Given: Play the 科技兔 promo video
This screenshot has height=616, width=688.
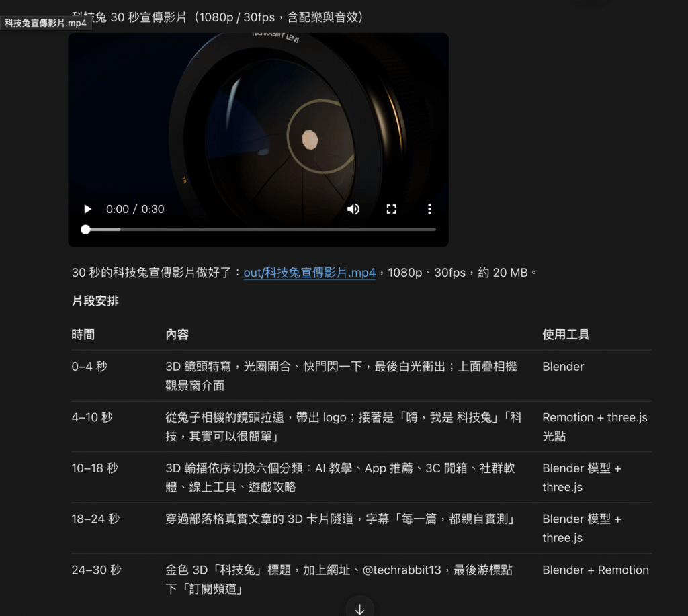Looking at the screenshot, I should click(87, 209).
